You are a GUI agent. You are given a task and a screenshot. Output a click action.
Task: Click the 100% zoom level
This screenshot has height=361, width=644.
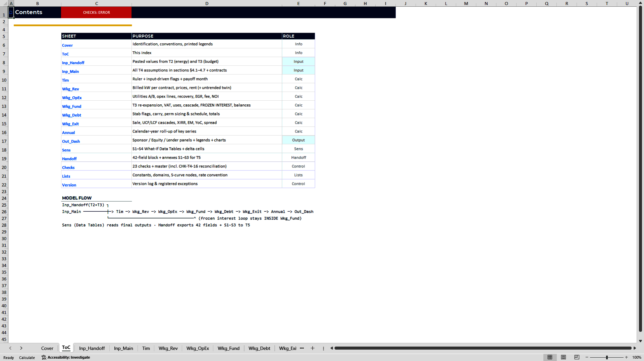(x=637, y=357)
